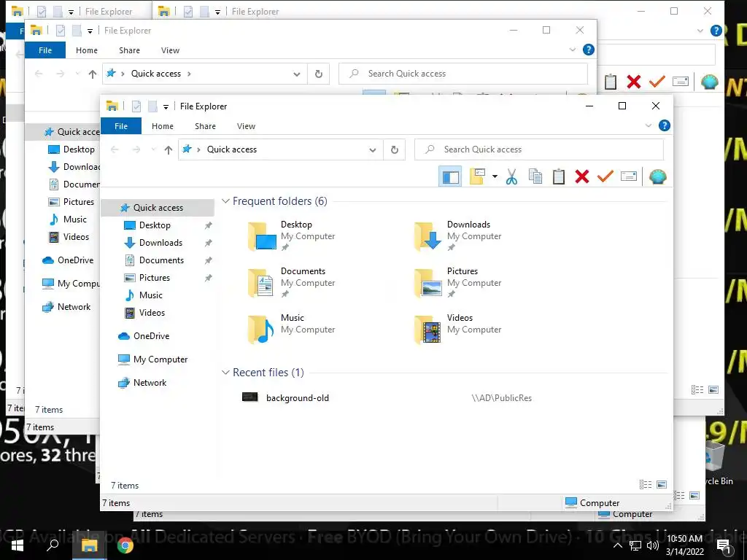
Task: Open folder options icon in front toolbar
Action: [x=477, y=176]
